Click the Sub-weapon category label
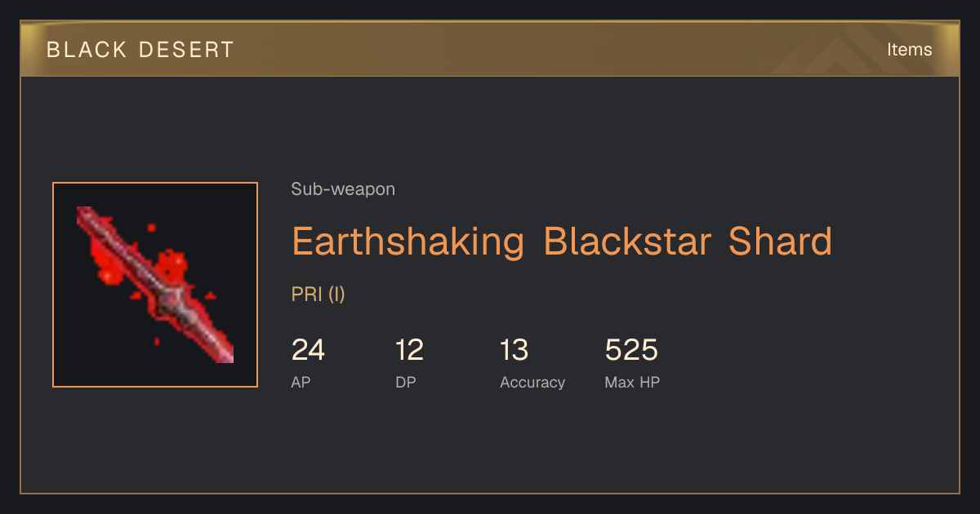The height and width of the screenshot is (514, 980). 343,189
